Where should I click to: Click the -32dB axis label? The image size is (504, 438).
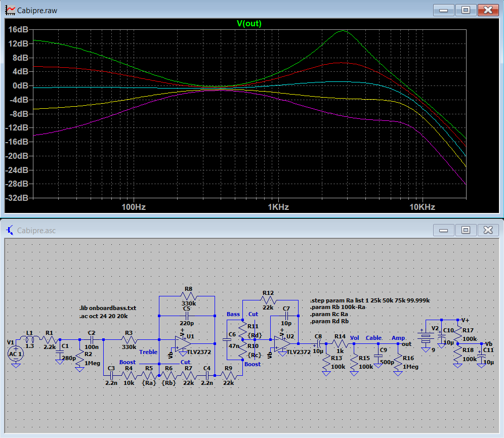pos(17,198)
